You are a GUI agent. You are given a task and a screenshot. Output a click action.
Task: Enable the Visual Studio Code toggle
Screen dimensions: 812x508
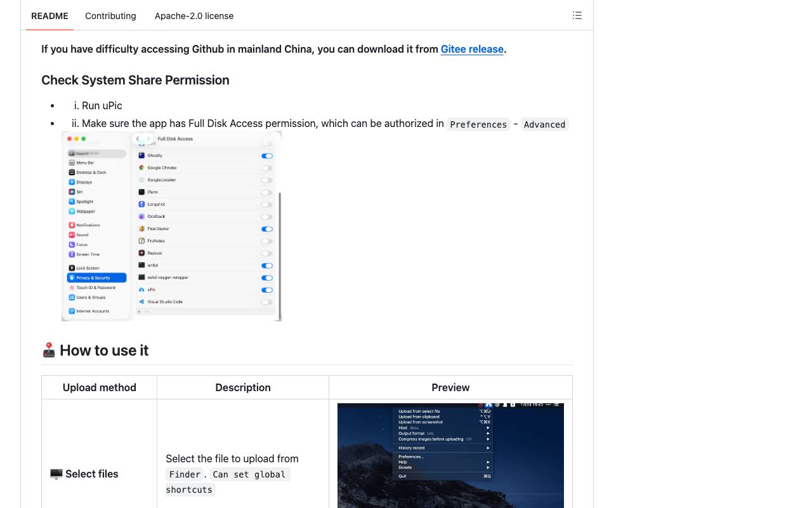(x=267, y=302)
